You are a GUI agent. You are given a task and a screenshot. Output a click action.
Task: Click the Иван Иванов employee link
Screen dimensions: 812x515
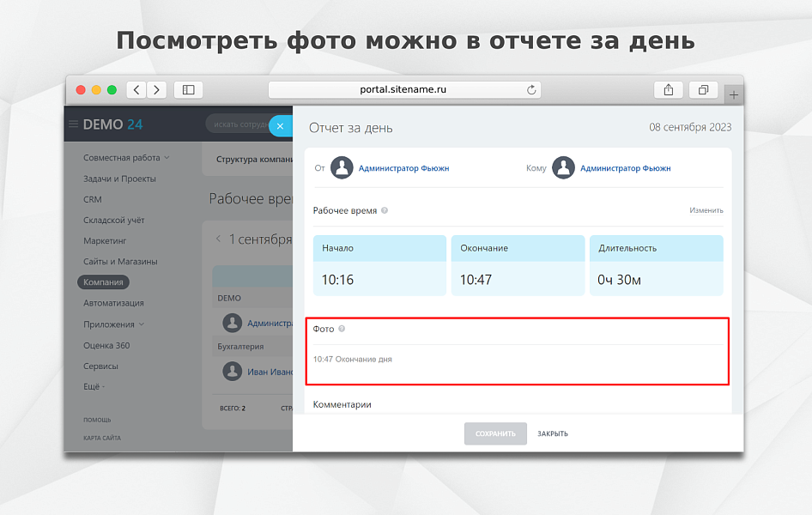[x=270, y=372]
